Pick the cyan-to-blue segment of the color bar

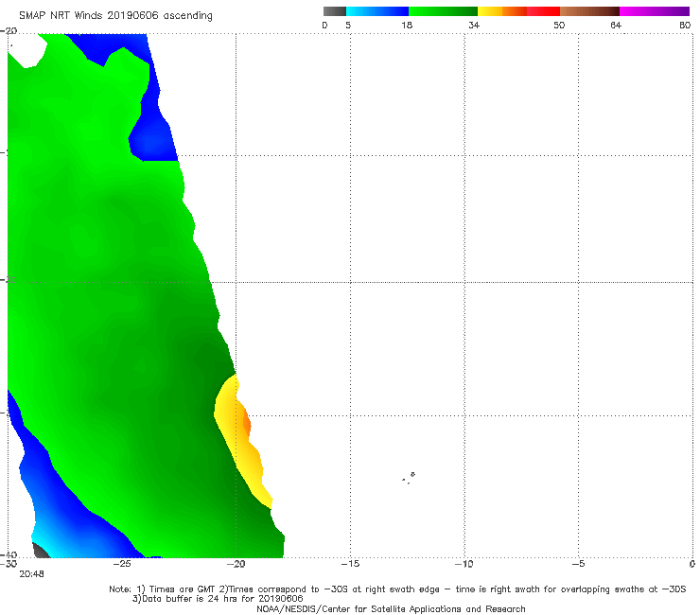click(x=377, y=11)
